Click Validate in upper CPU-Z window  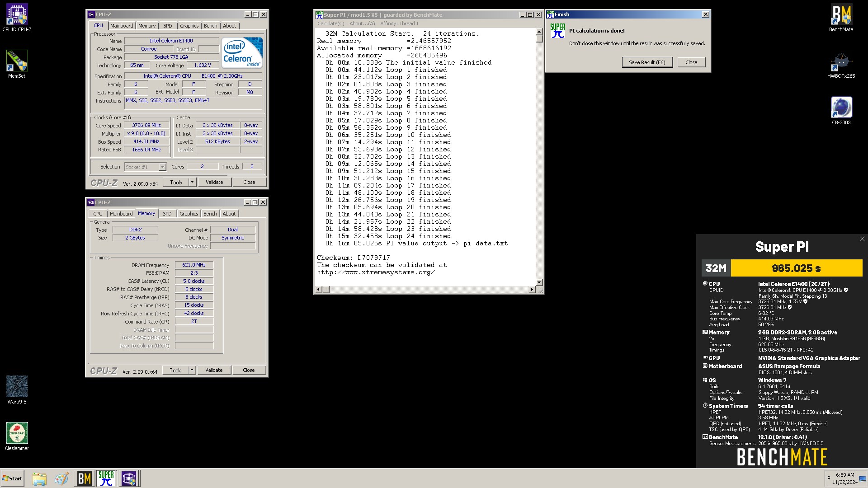click(214, 182)
